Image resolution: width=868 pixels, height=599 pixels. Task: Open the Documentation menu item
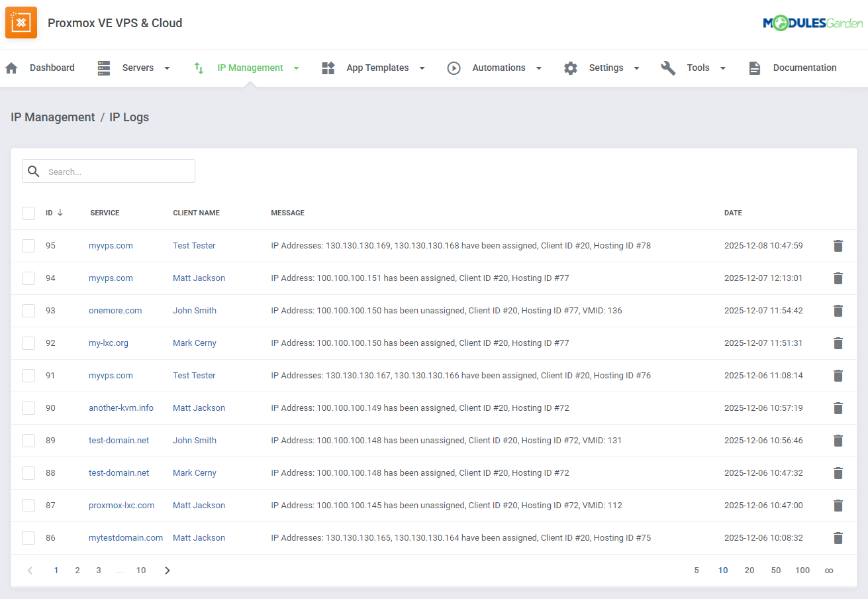coord(805,68)
